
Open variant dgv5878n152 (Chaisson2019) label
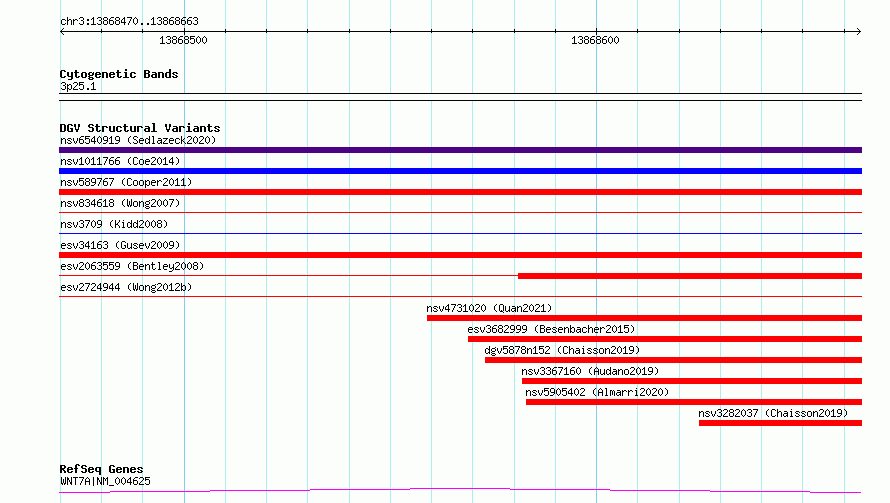(x=562, y=350)
